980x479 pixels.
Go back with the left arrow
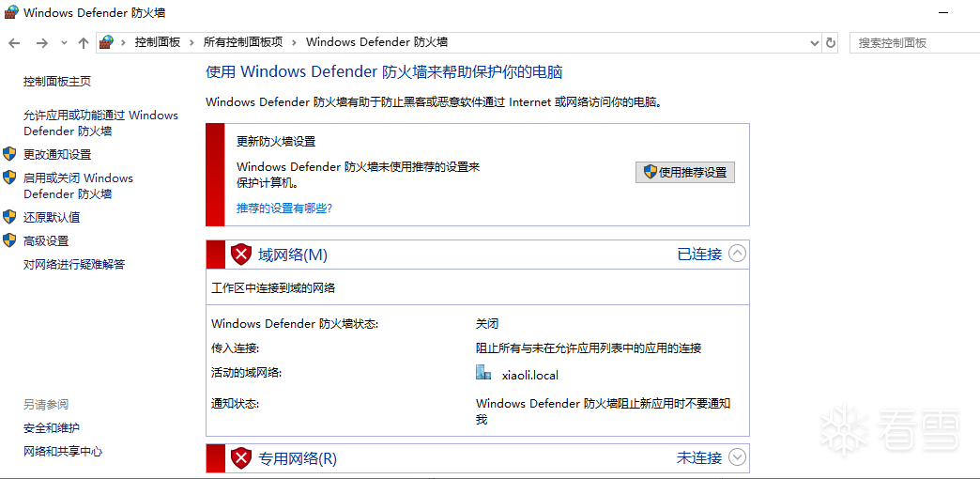[x=14, y=42]
